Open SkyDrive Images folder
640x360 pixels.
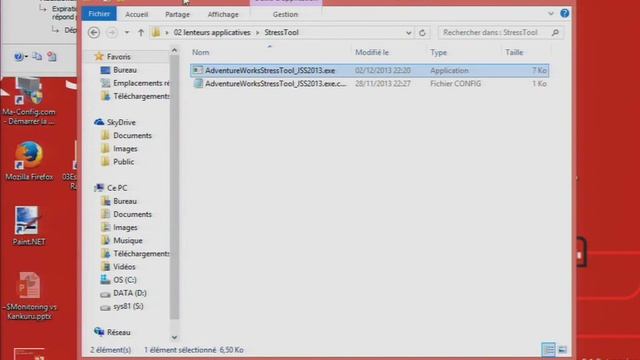tap(125, 149)
